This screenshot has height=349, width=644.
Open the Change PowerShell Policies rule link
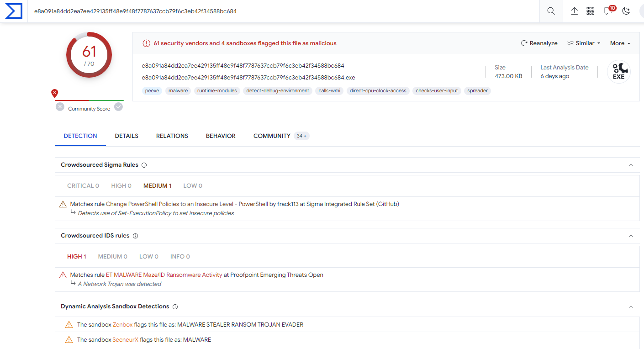(x=187, y=204)
